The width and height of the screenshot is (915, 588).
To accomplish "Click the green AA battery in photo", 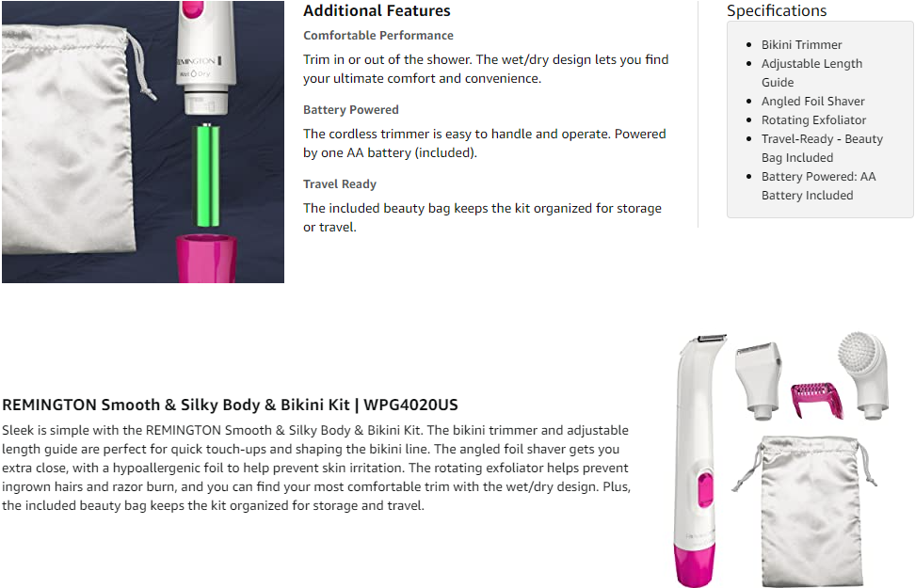I will pyautogui.click(x=207, y=177).
